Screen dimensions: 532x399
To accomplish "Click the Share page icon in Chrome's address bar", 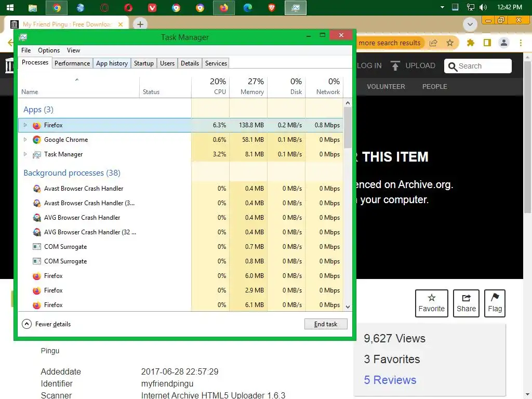I will click(x=433, y=43).
